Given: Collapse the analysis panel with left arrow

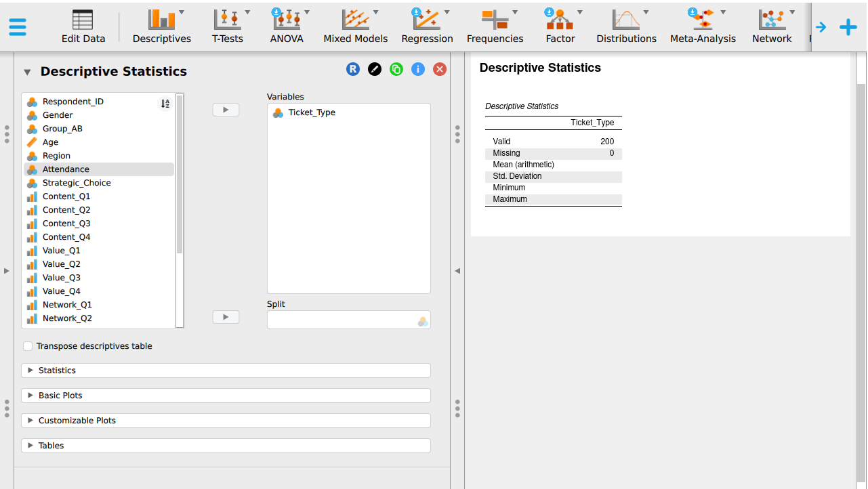Looking at the screenshot, I should [457, 271].
